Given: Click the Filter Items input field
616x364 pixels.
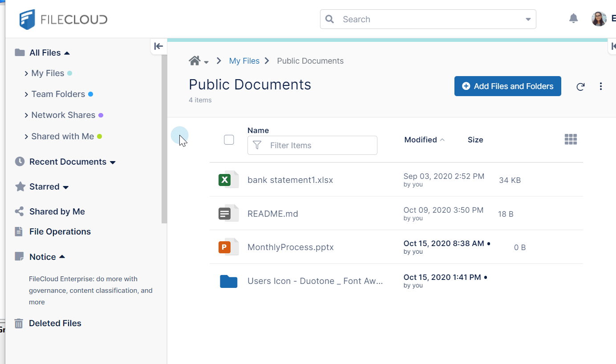Looking at the screenshot, I should pyautogui.click(x=318, y=146).
